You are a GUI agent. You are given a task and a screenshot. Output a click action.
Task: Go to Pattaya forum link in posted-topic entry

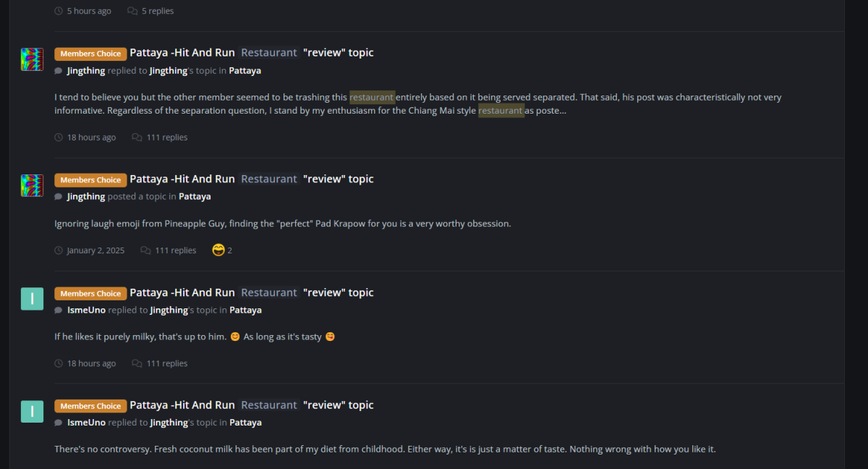[195, 197]
